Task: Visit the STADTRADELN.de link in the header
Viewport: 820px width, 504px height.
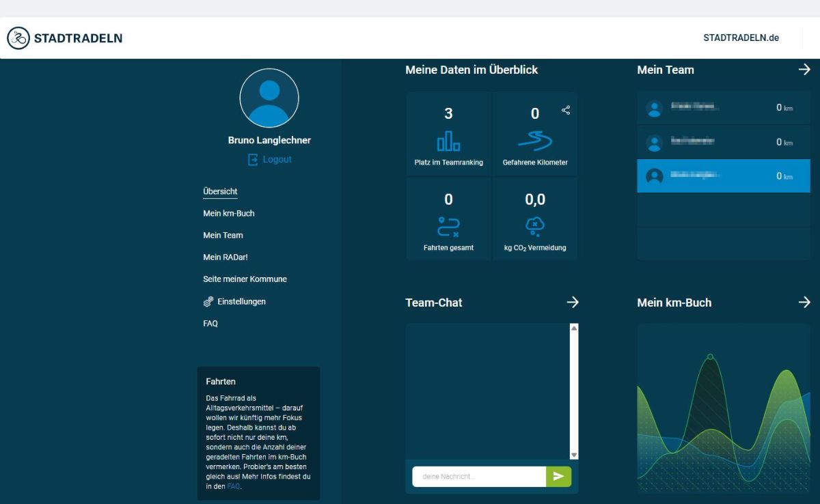Action: tap(741, 38)
